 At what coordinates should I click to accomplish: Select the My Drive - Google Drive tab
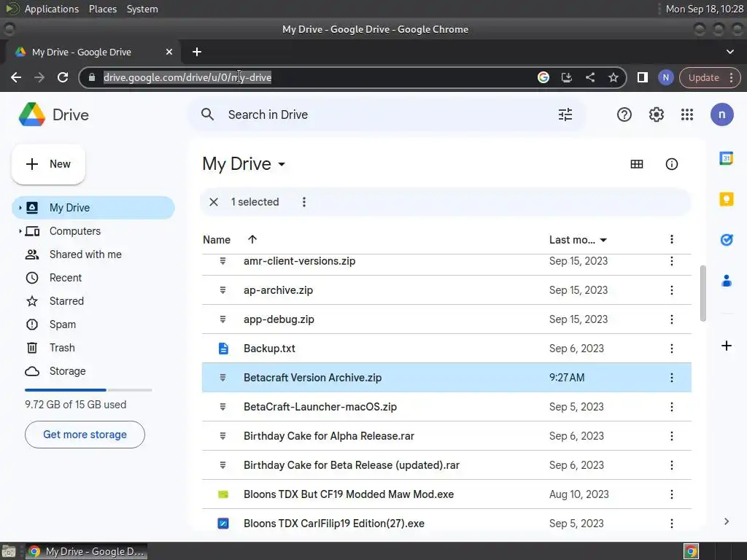pyautogui.click(x=93, y=52)
